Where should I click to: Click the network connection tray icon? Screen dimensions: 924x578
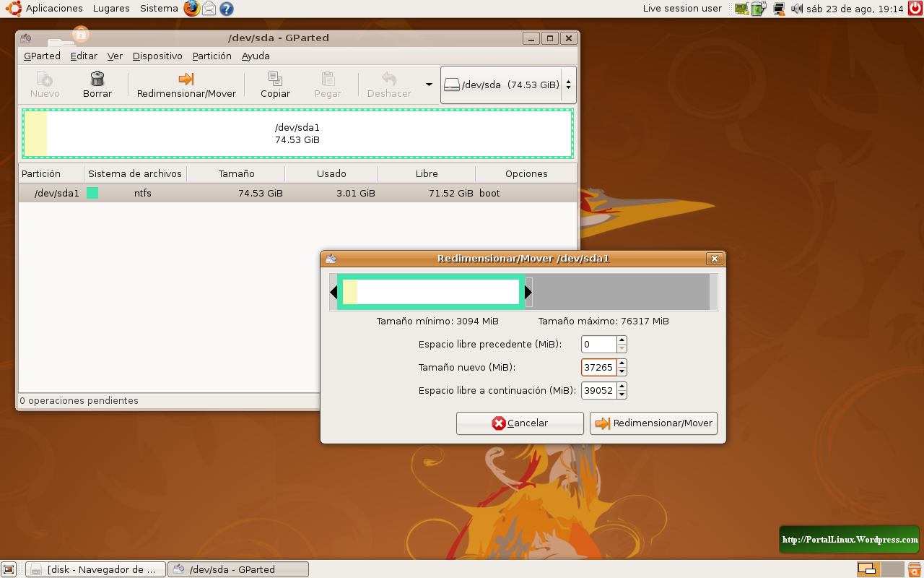pos(779,9)
